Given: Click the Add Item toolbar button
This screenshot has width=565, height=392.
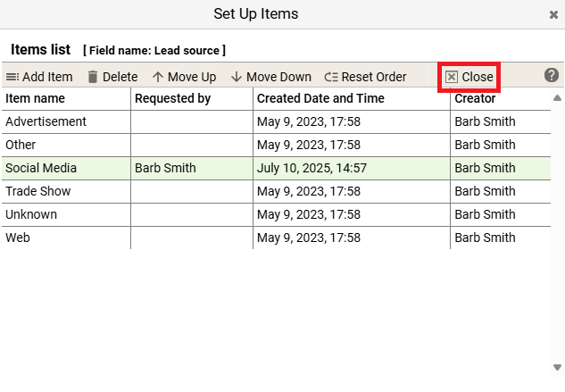Looking at the screenshot, I should 39,77.
